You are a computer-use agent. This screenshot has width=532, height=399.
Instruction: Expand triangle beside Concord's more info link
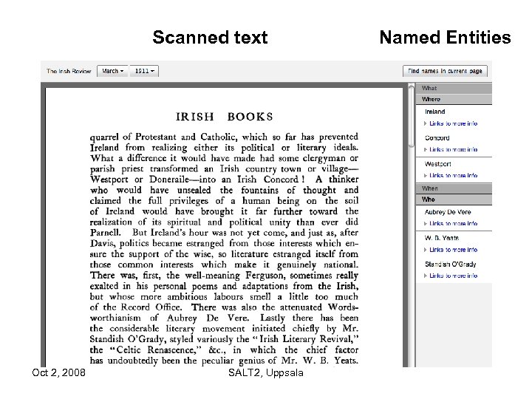click(426, 149)
